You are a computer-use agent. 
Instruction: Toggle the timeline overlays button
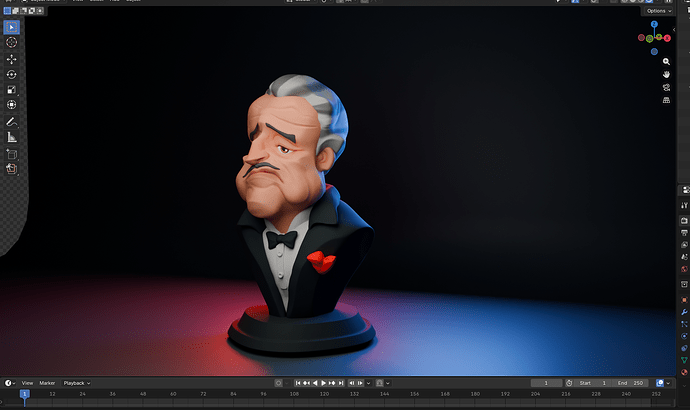pyautogui.click(x=660, y=383)
